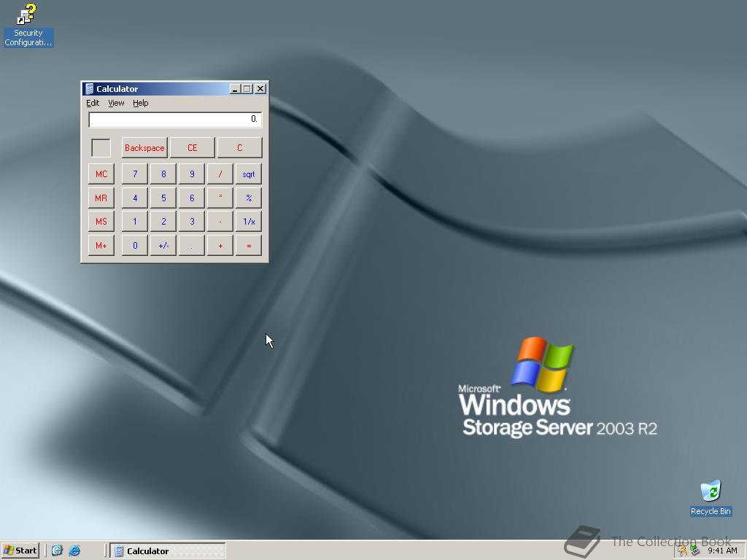Click the percent (%) key

point(249,198)
